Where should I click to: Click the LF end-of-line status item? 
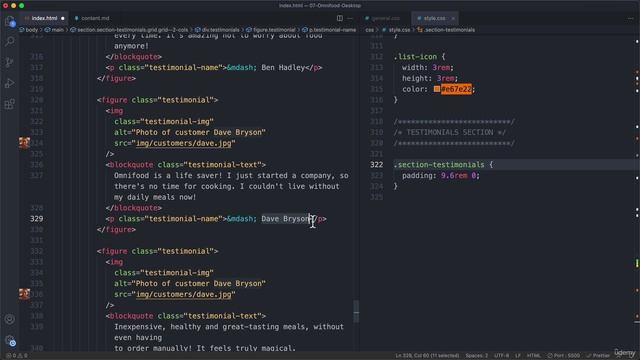518,356
